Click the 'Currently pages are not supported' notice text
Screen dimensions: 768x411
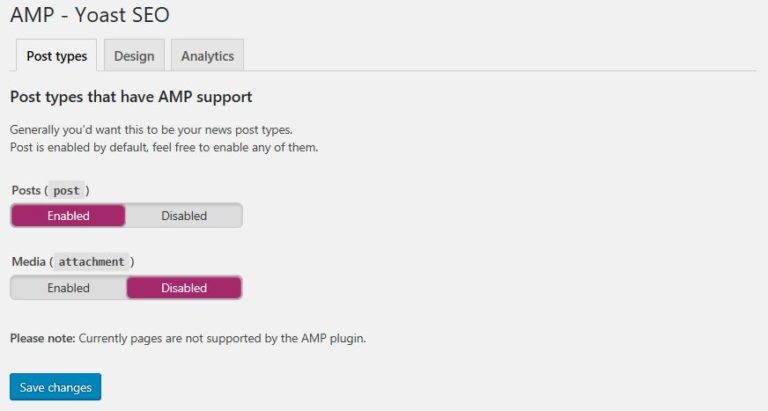coord(222,338)
